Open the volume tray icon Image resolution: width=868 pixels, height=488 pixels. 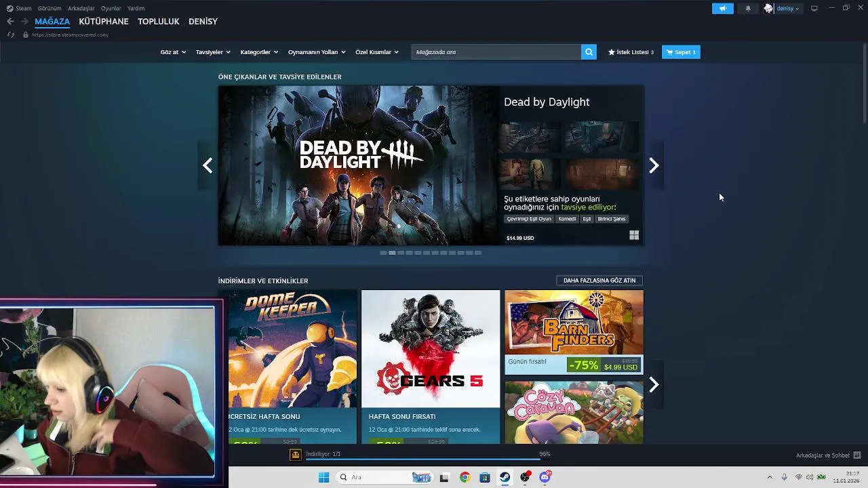(x=810, y=477)
